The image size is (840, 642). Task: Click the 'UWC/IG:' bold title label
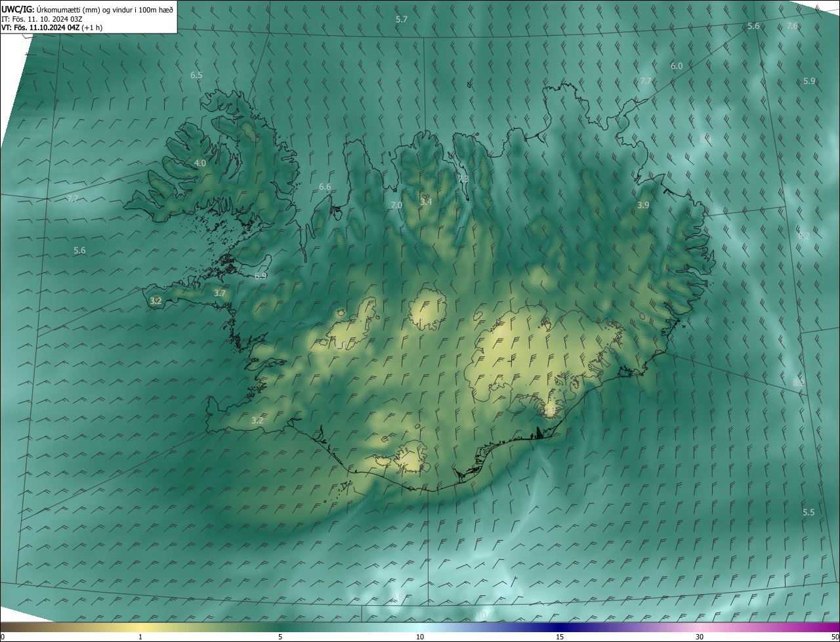click(18, 9)
